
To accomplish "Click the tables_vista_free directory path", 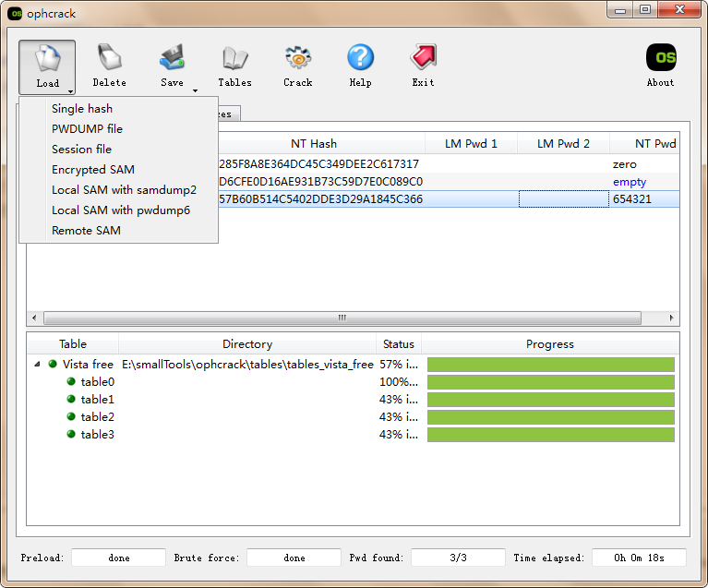I will 247,364.
